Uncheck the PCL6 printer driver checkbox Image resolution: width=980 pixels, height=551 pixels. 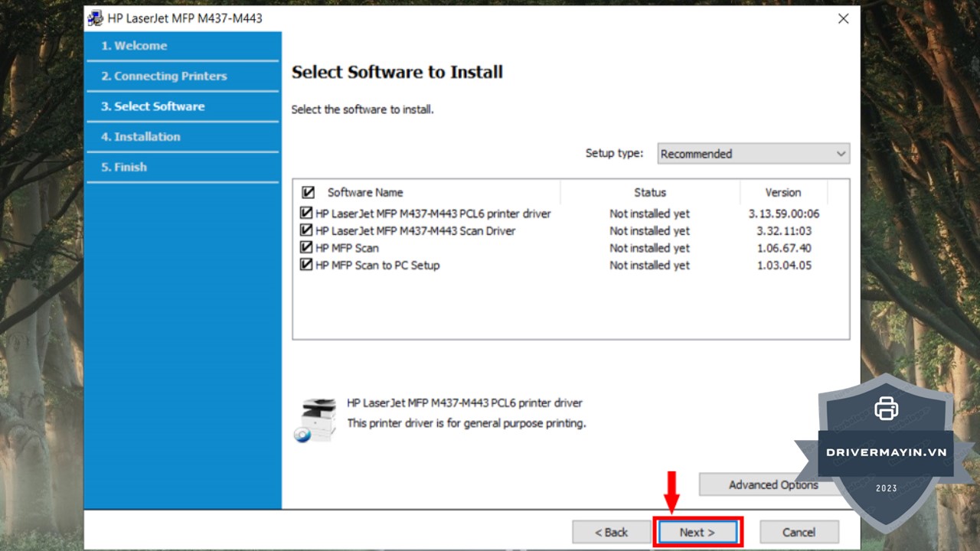click(x=306, y=214)
